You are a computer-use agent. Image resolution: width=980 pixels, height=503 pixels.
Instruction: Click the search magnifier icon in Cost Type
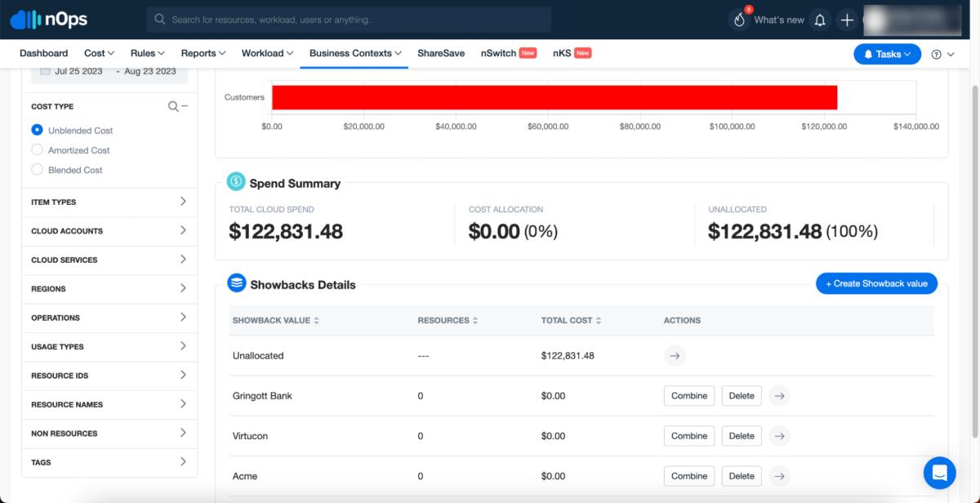pyautogui.click(x=173, y=106)
